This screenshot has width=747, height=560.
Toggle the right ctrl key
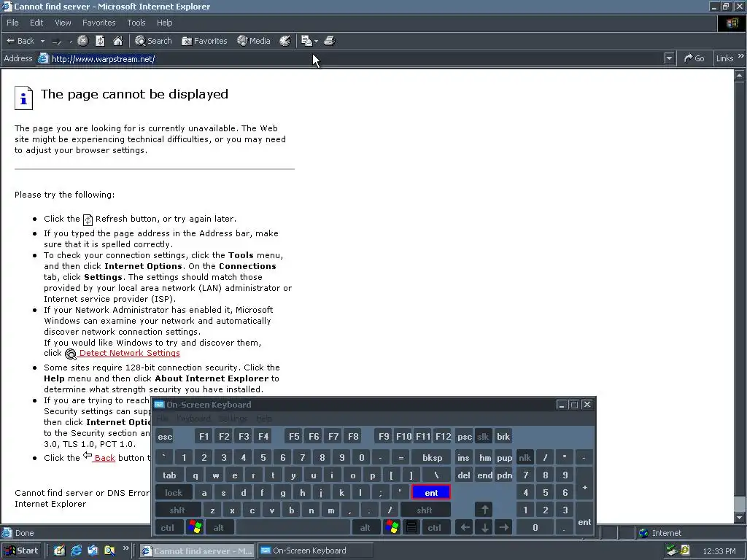click(435, 527)
